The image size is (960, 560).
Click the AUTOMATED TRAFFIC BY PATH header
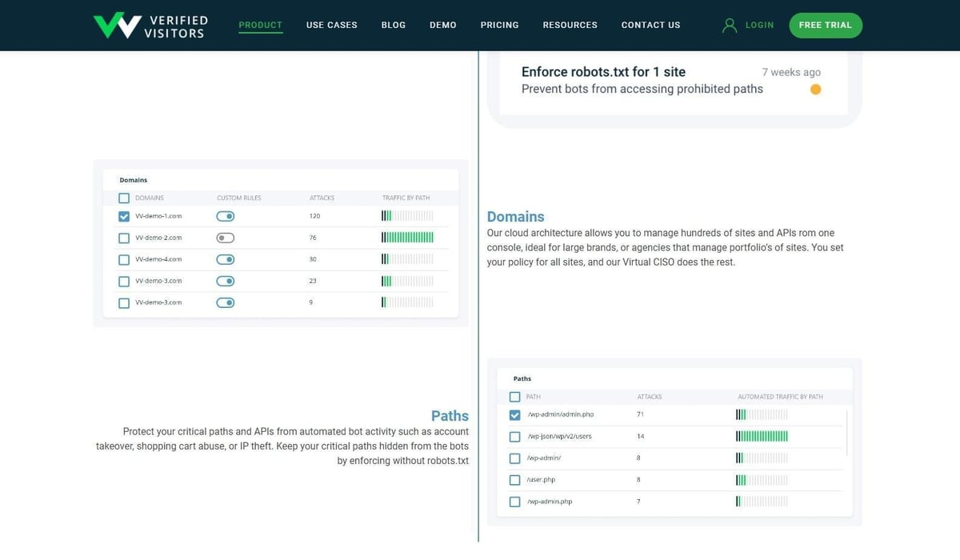[780, 397]
